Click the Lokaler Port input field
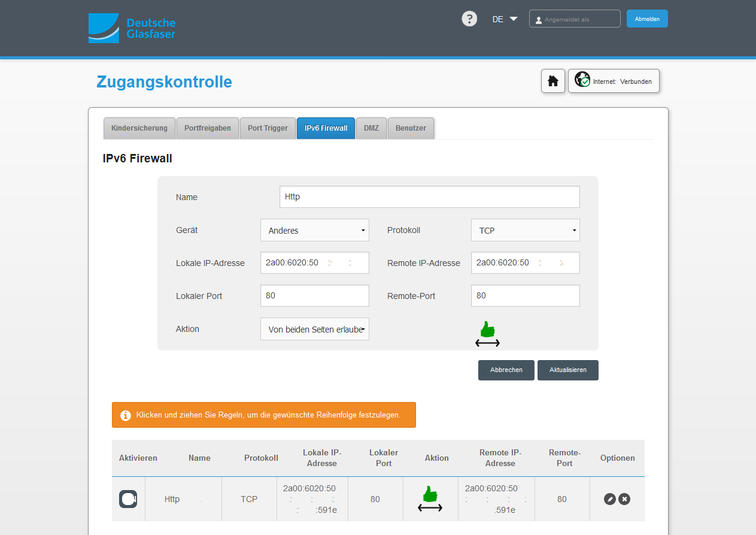Image resolution: width=756 pixels, height=535 pixels. [315, 295]
